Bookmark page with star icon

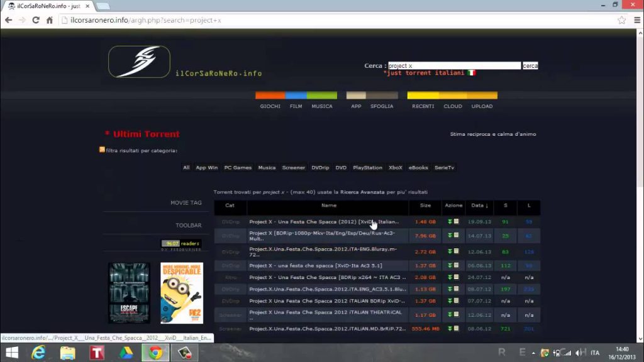(621, 20)
